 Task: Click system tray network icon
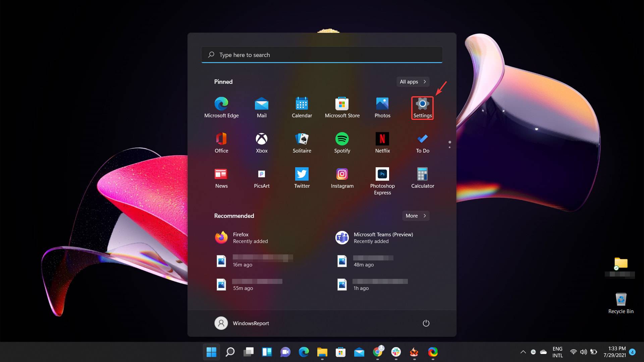tap(574, 352)
